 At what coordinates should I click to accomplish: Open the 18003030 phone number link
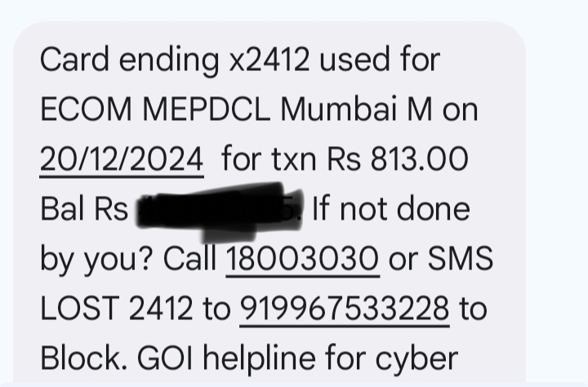pyautogui.click(x=303, y=259)
